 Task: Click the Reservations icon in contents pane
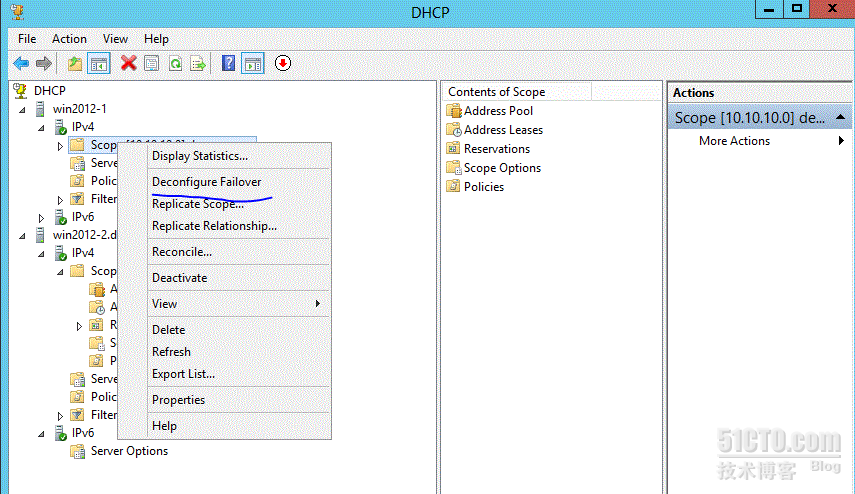click(x=454, y=148)
